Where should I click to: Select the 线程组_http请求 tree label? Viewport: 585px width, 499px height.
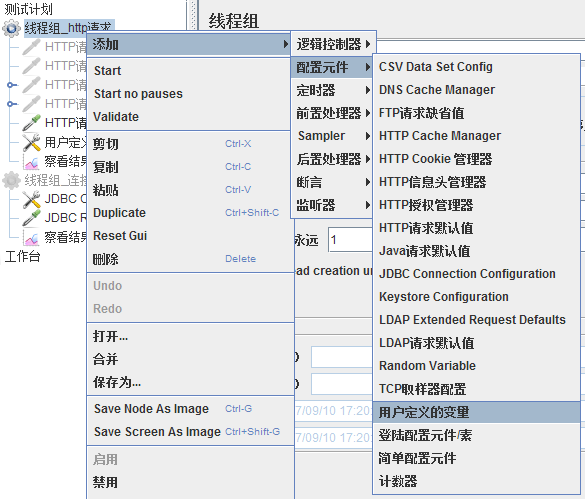click(68, 28)
